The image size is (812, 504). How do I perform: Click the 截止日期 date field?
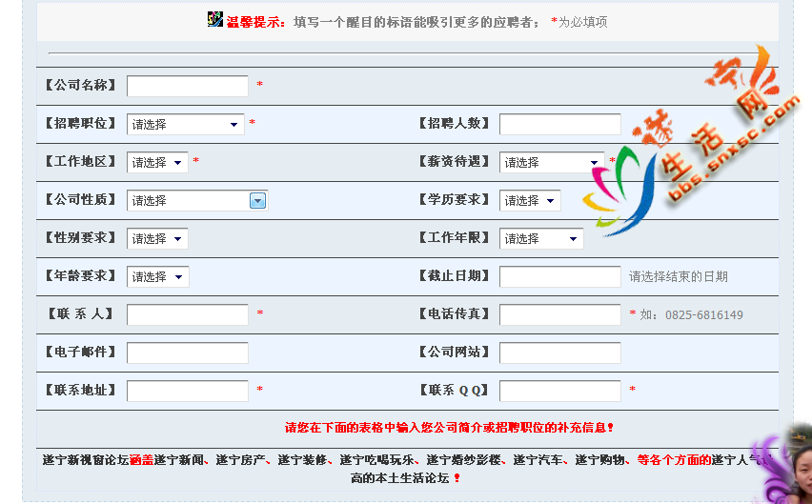(559, 277)
